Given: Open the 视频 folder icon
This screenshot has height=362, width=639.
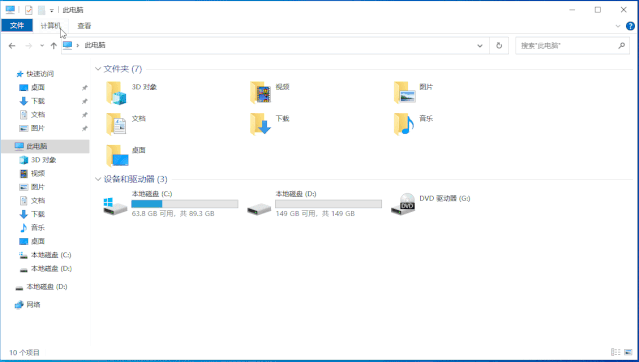Looking at the screenshot, I should (x=260, y=93).
